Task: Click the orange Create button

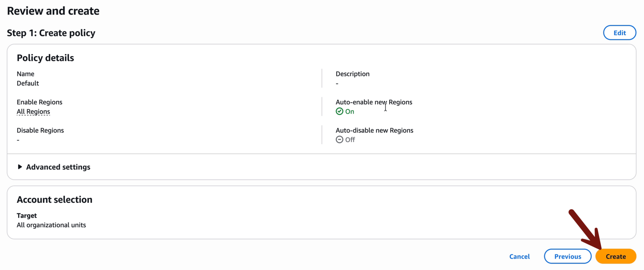Action: click(615, 256)
